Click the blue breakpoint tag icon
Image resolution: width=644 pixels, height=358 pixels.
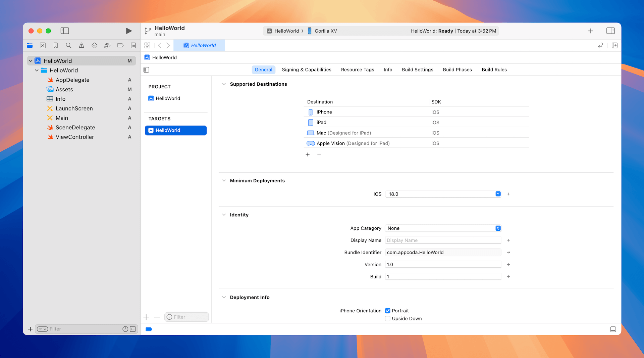tap(149, 329)
